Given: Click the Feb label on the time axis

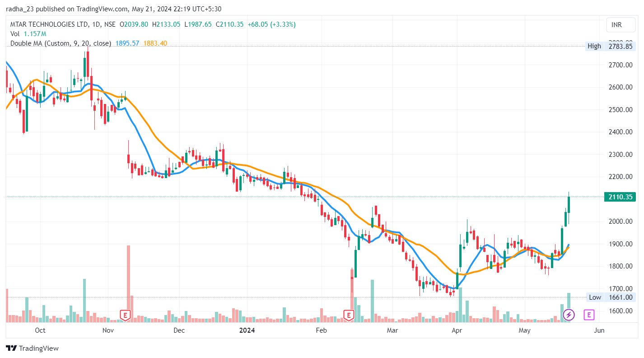Looking at the screenshot, I should [x=321, y=330].
